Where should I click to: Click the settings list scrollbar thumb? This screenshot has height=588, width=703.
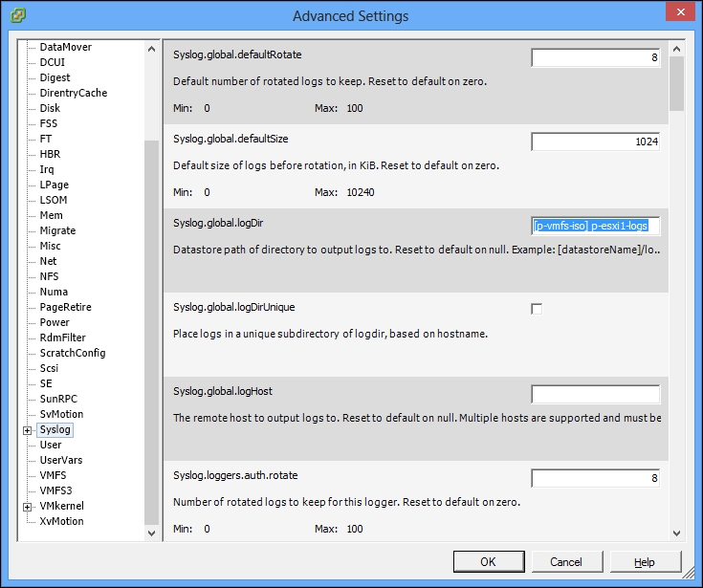(x=677, y=83)
